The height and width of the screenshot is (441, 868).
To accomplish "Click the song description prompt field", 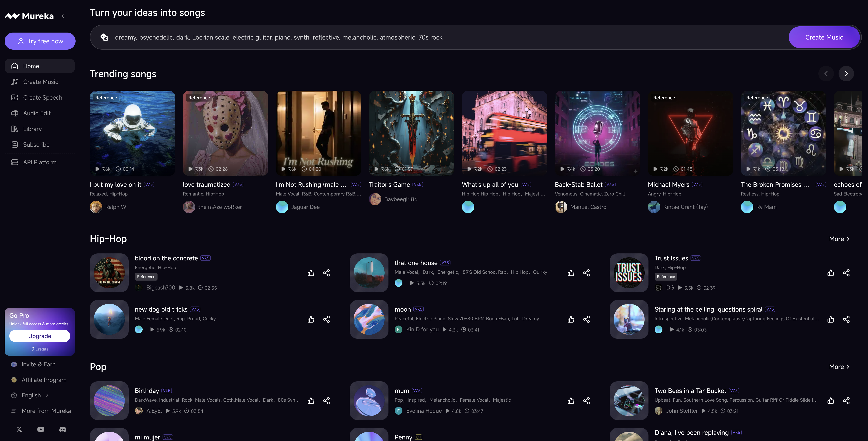I will 438,37.
